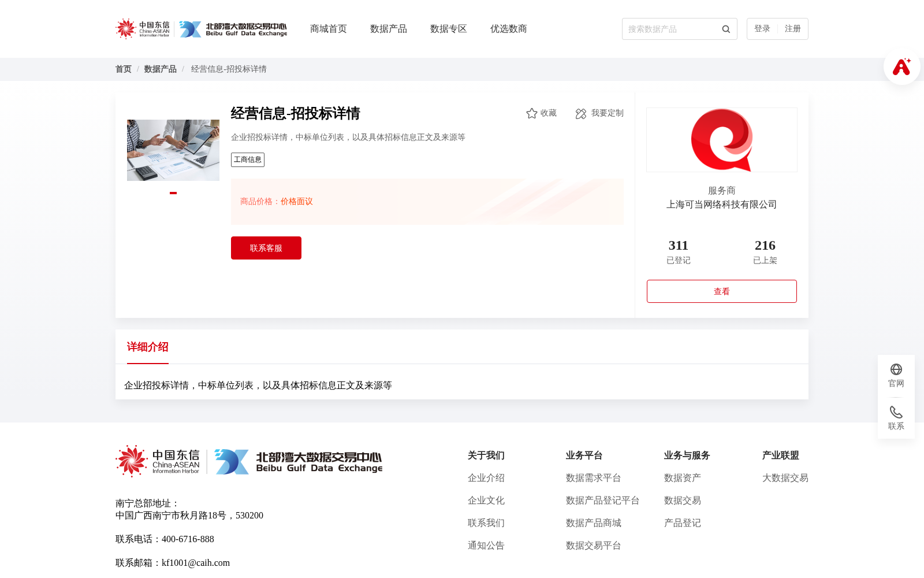Click the 216 已上架 count
This screenshot has height=578, width=924.
[x=765, y=251]
